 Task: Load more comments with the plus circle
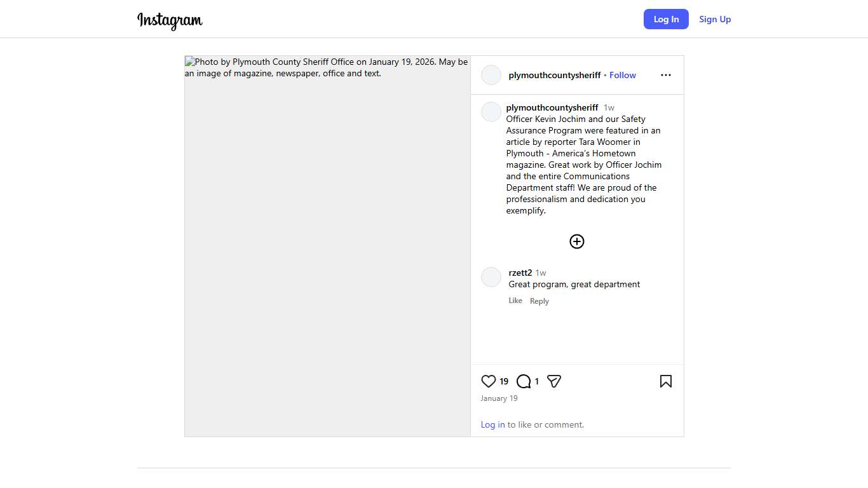(576, 241)
